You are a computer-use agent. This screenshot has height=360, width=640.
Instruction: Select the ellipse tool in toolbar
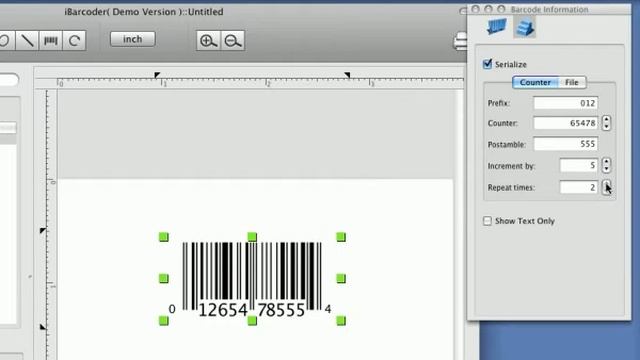click(x=6, y=40)
